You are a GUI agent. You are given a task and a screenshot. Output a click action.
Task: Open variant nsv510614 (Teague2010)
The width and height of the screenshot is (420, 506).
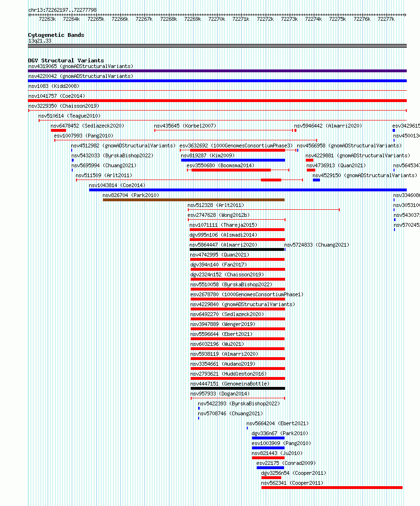tap(69, 116)
